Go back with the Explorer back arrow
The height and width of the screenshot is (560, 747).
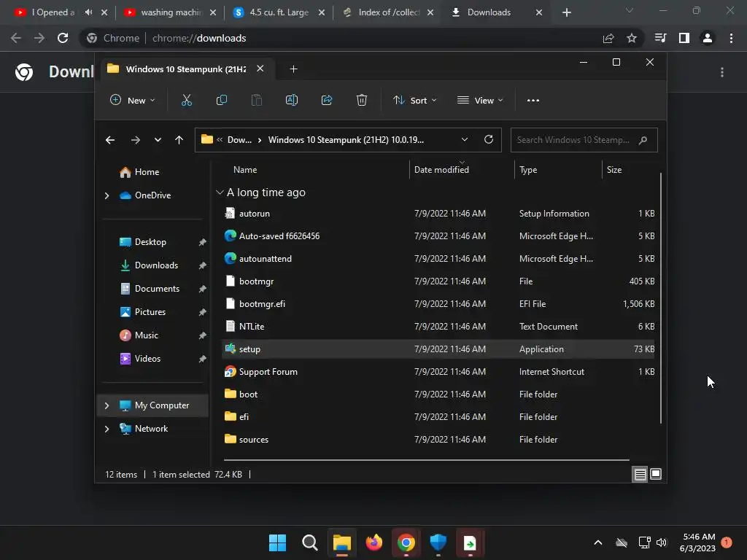(110, 140)
